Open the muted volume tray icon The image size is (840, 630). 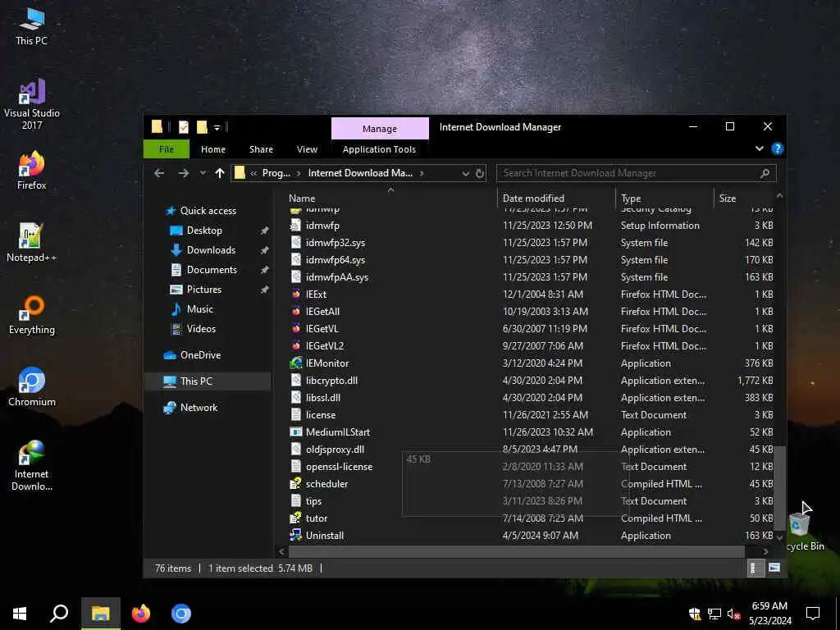[733, 614]
